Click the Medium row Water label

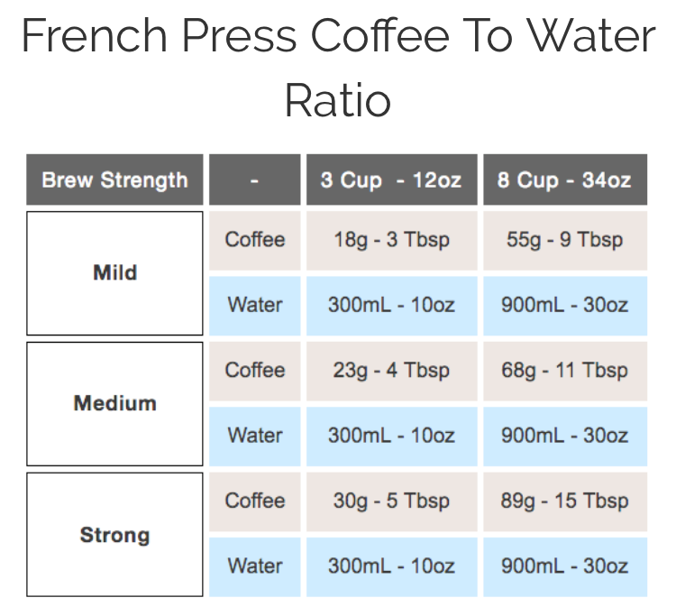[x=255, y=436]
